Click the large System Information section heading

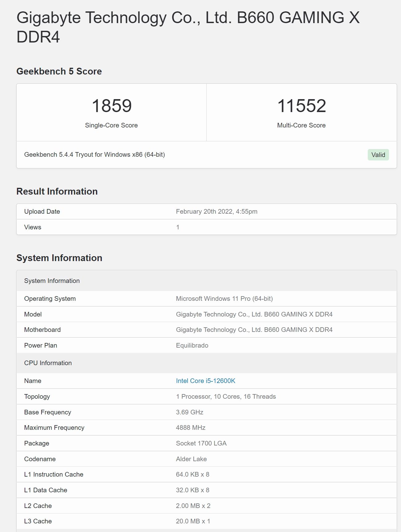pos(59,258)
